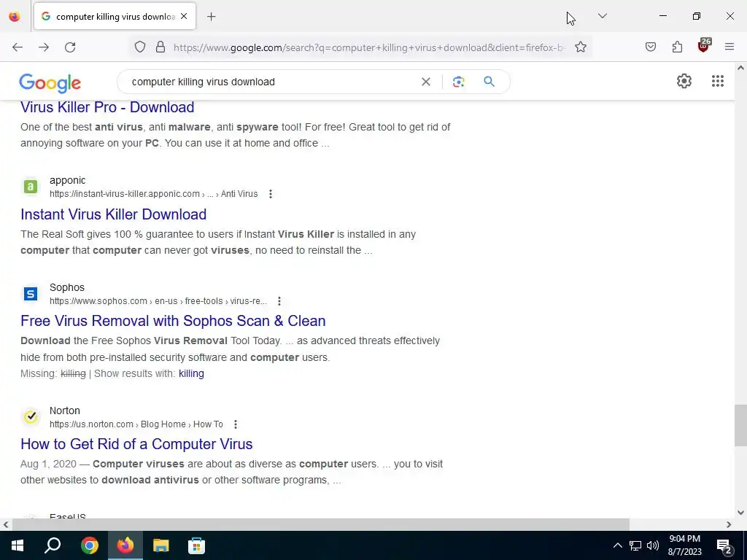Go to the Google home logo
The image size is (747, 560).
[50, 83]
